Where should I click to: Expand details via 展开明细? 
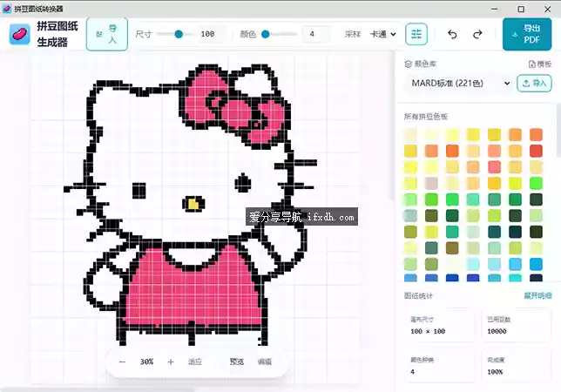pyautogui.click(x=537, y=296)
